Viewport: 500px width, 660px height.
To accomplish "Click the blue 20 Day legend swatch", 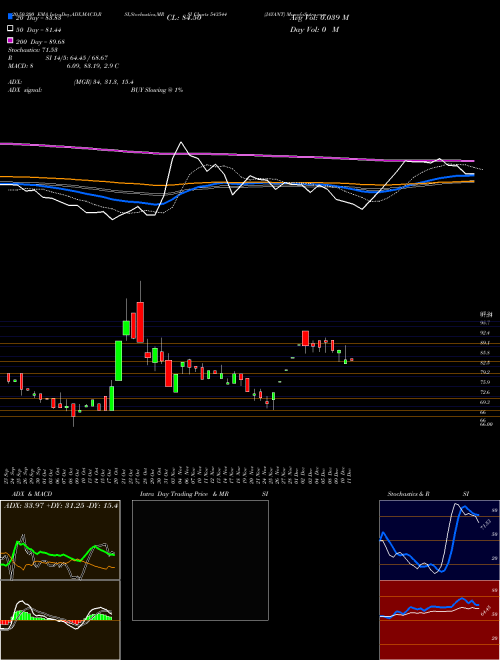I will click(10, 17).
